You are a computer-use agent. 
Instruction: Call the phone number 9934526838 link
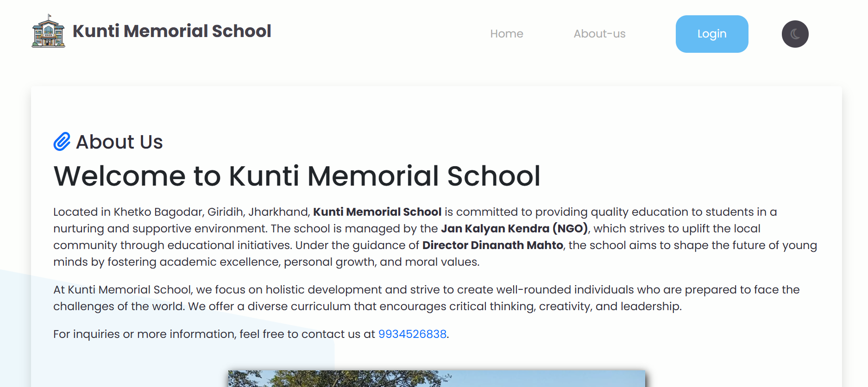pos(412,334)
